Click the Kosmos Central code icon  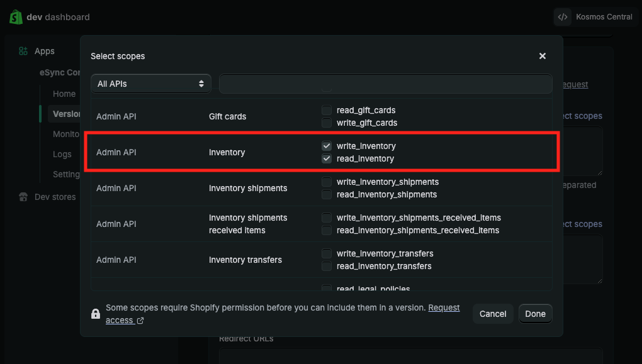pyautogui.click(x=563, y=17)
